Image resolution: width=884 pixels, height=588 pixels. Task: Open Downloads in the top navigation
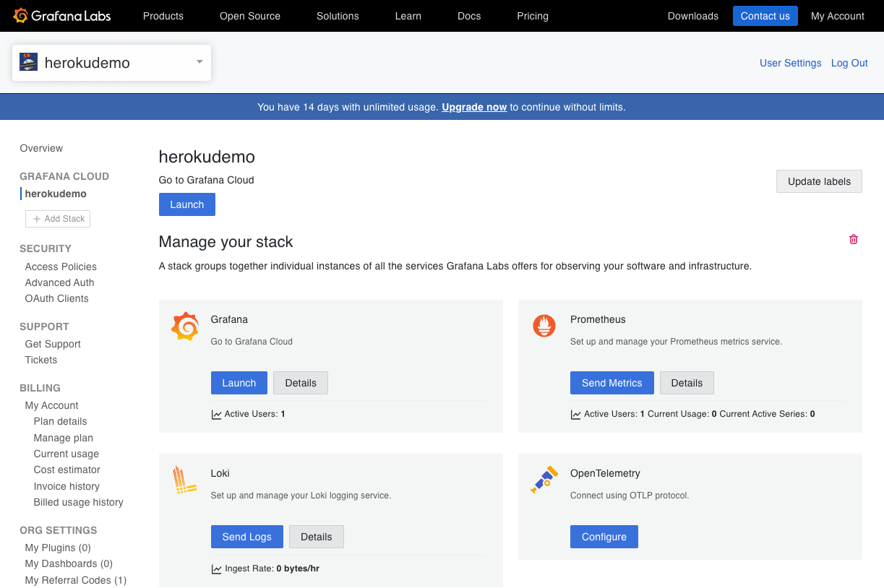(693, 16)
